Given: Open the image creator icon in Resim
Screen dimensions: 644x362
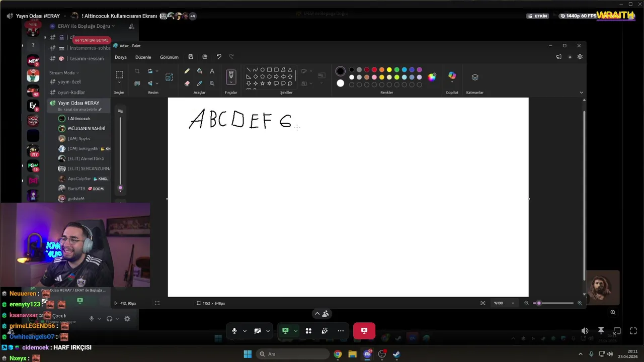Looking at the screenshot, I should tap(169, 77).
